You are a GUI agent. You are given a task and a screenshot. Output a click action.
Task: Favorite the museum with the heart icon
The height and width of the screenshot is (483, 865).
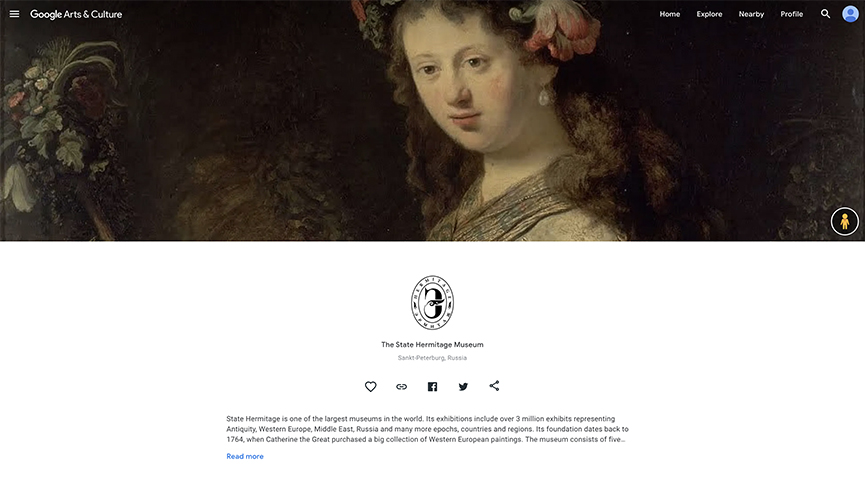tap(371, 387)
